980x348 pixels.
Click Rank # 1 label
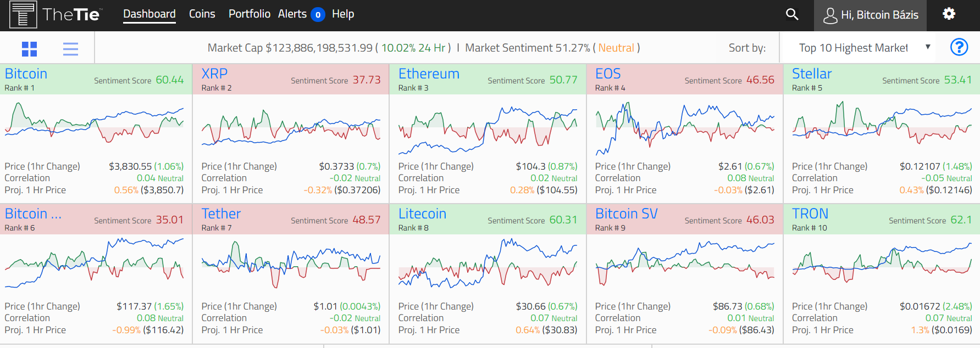(x=19, y=88)
